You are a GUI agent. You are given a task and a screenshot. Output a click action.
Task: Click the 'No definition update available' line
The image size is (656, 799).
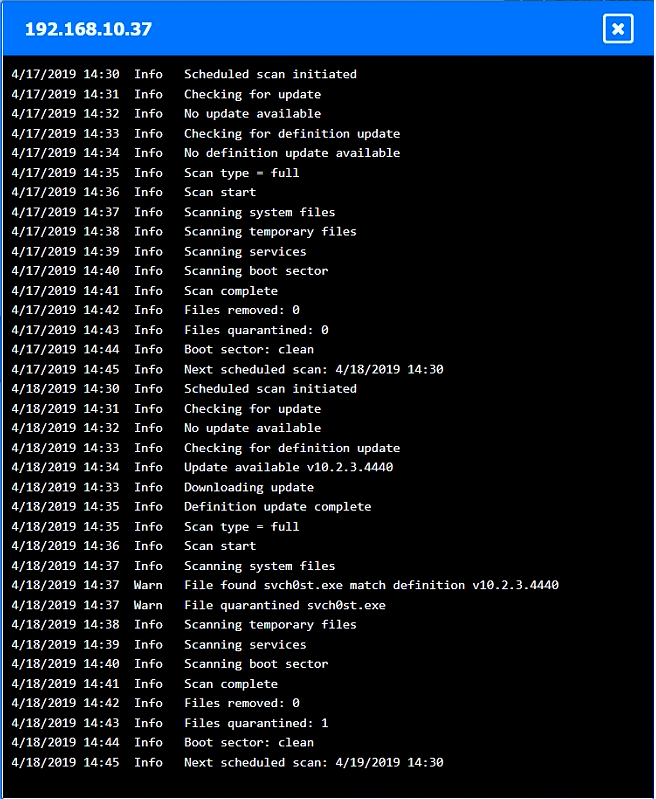pos(292,153)
